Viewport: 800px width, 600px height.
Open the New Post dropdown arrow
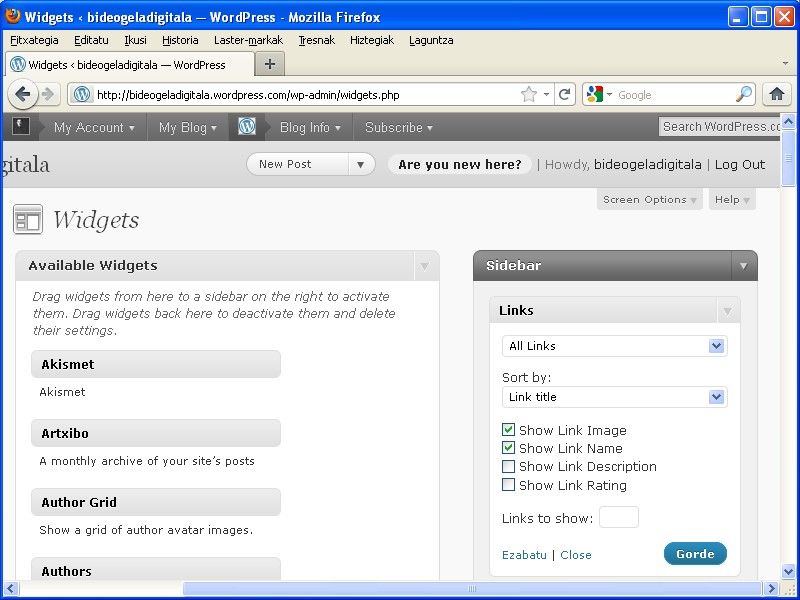click(x=361, y=164)
